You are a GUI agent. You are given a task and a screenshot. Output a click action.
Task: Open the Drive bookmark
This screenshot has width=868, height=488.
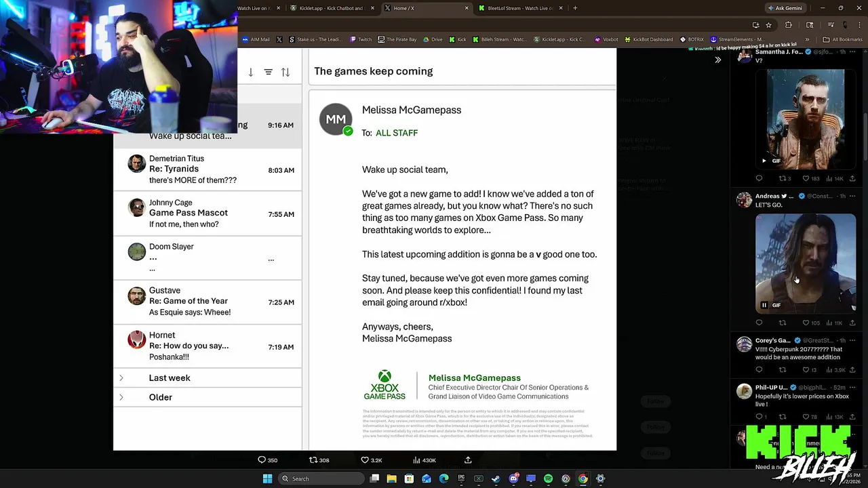pyautogui.click(x=433, y=39)
